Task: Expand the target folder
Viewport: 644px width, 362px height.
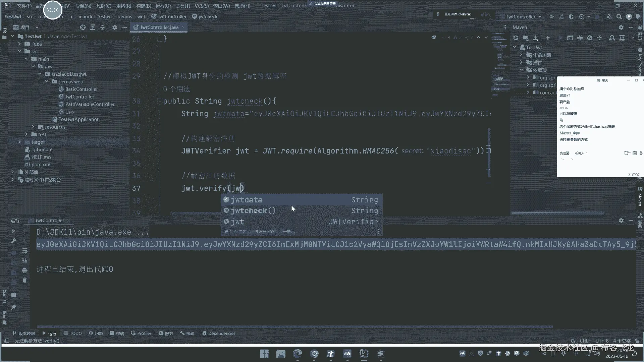Action: [19, 142]
